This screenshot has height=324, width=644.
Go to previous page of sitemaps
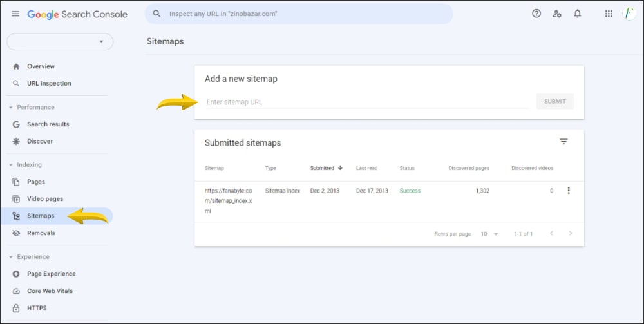point(552,233)
